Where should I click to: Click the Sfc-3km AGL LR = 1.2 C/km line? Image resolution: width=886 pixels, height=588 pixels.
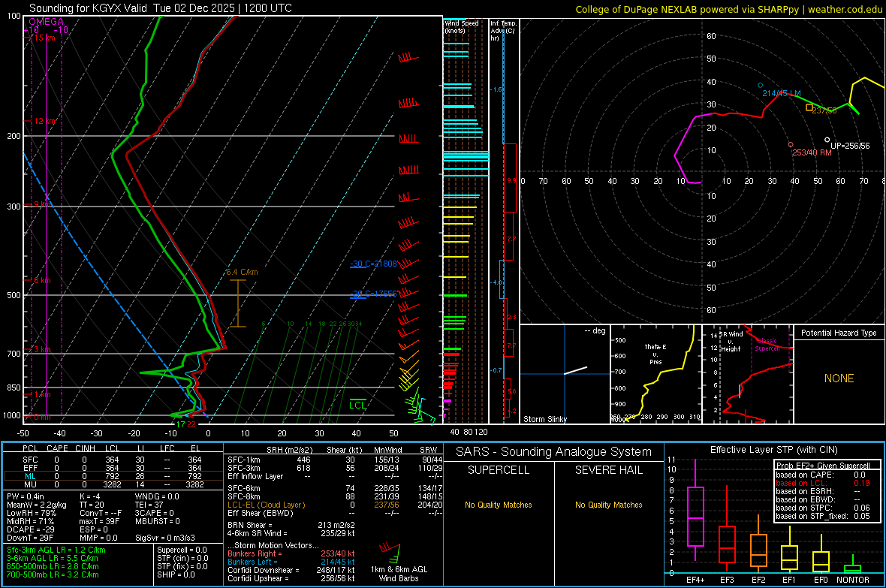pyautogui.click(x=56, y=550)
